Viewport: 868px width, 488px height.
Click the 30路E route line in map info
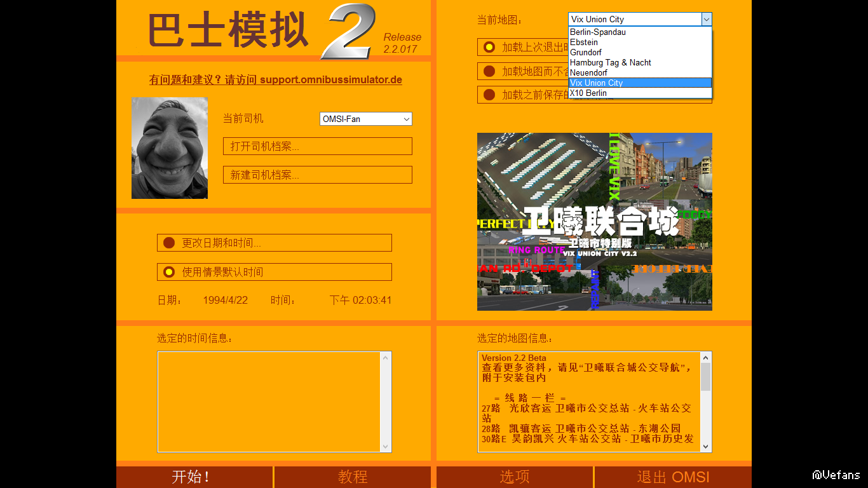click(588, 438)
